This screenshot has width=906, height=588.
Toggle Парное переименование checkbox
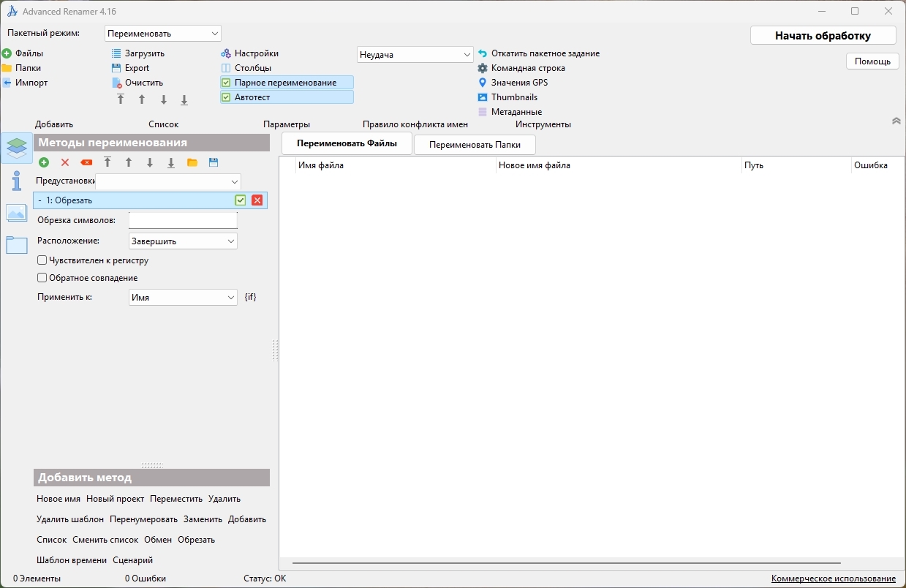point(226,83)
